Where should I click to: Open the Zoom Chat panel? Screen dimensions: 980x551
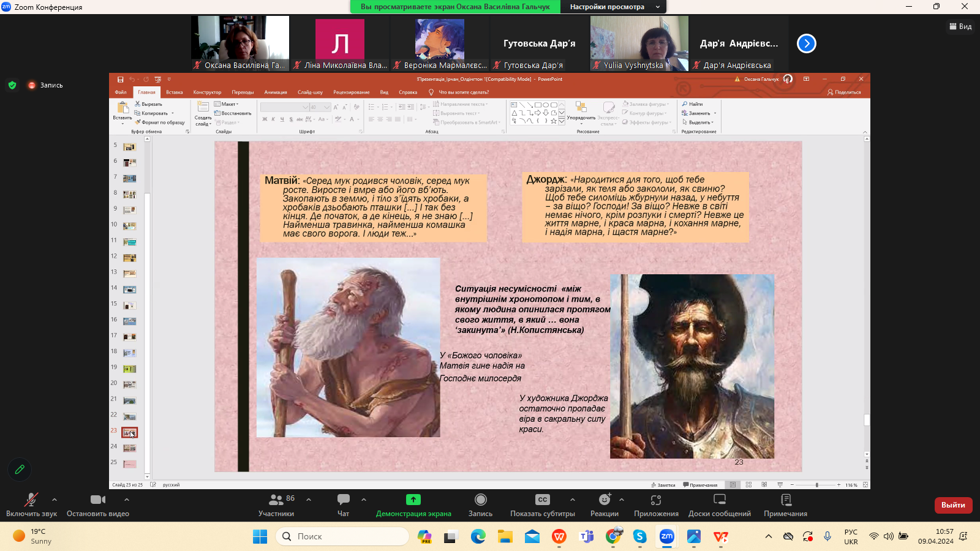tap(343, 500)
